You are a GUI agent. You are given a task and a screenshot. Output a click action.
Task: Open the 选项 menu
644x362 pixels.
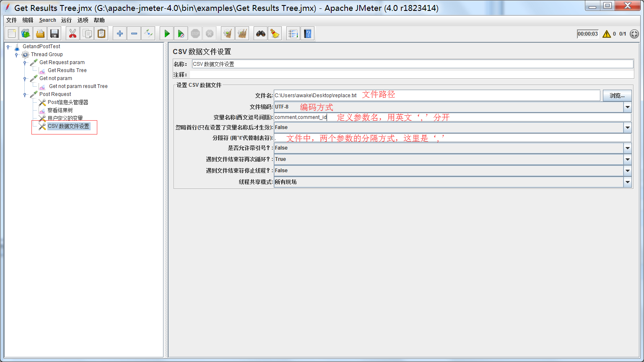point(83,20)
